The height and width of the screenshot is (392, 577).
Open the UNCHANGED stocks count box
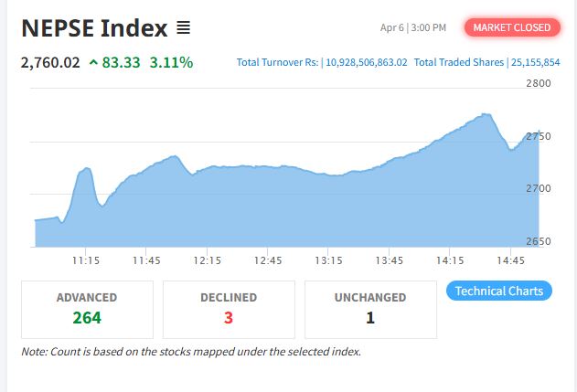pyautogui.click(x=370, y=309)
